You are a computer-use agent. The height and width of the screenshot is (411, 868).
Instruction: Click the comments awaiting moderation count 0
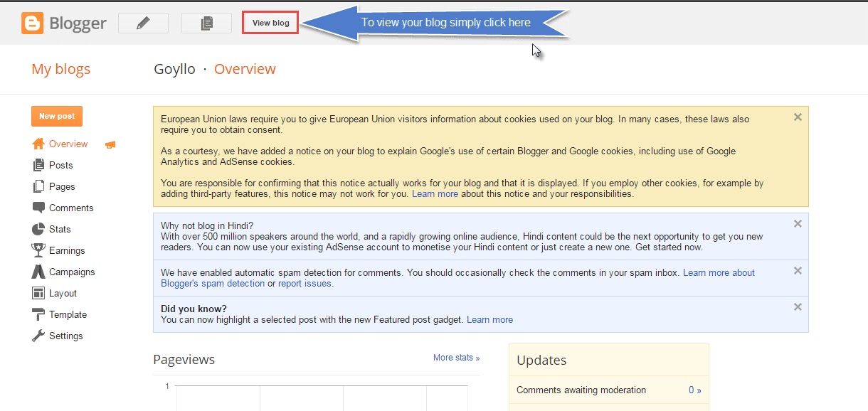click(x=694, y=390)
